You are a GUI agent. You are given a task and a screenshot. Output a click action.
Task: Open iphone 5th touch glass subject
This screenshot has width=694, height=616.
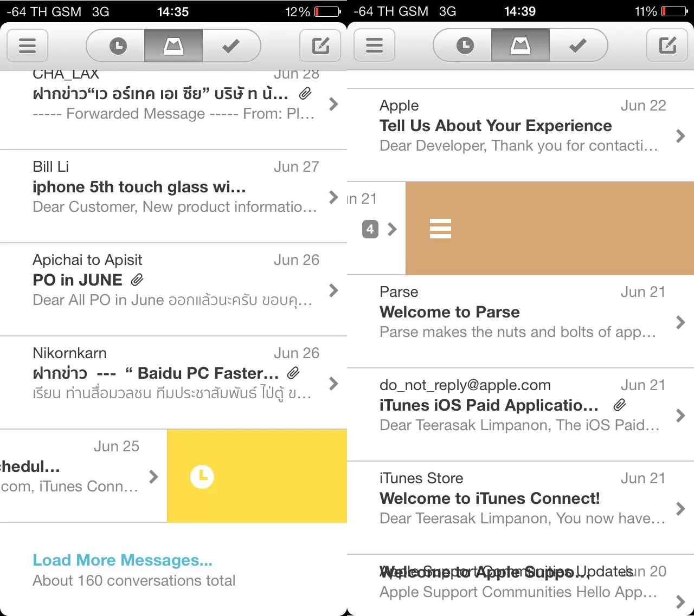[x=139, y=187]
